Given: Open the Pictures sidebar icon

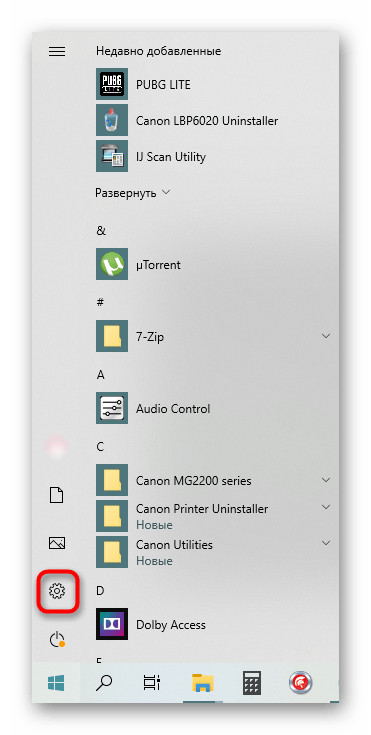Looking at the screenshot, I should pos(57,543).
